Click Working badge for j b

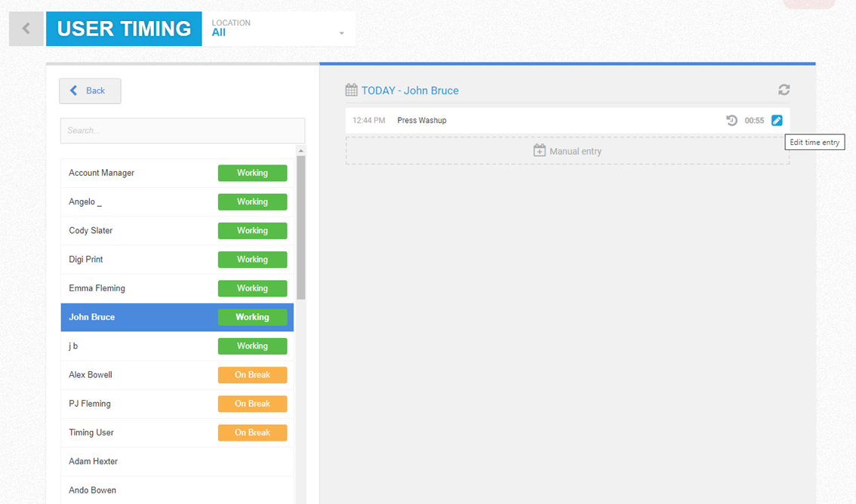pyautogui.click(x=252, y=346)
